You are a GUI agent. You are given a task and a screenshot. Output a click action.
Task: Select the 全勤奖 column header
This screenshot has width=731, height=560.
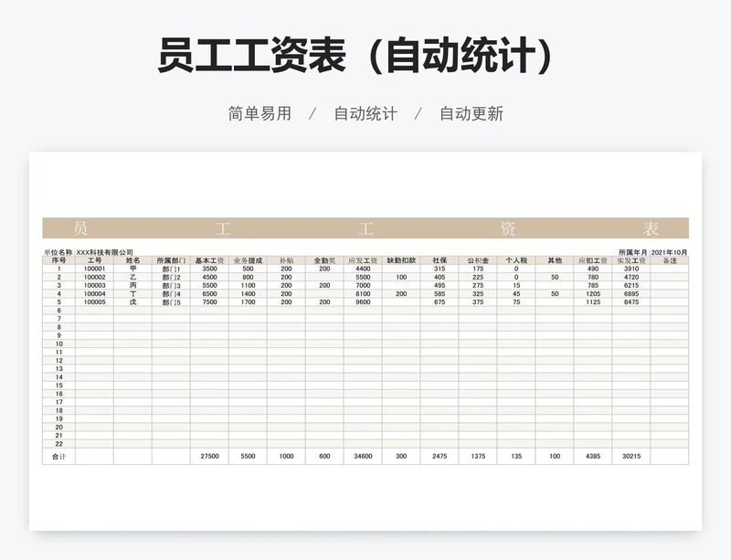pyautogui.click(x=324, y=260)
